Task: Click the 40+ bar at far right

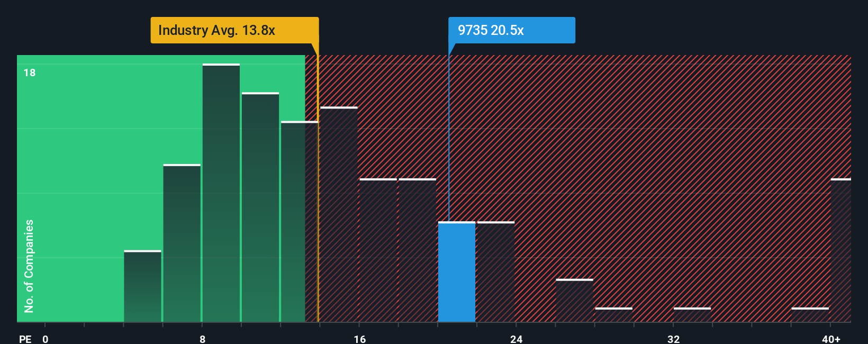Action: (841, 250)
